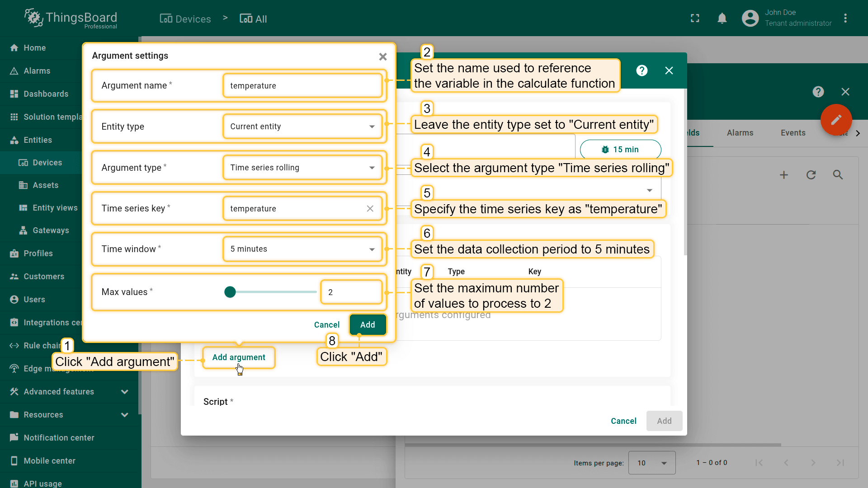Open the user menu three-dot icon
Image resolution: width=868 pixels, height=488 pixels.
tap(845, 19)
